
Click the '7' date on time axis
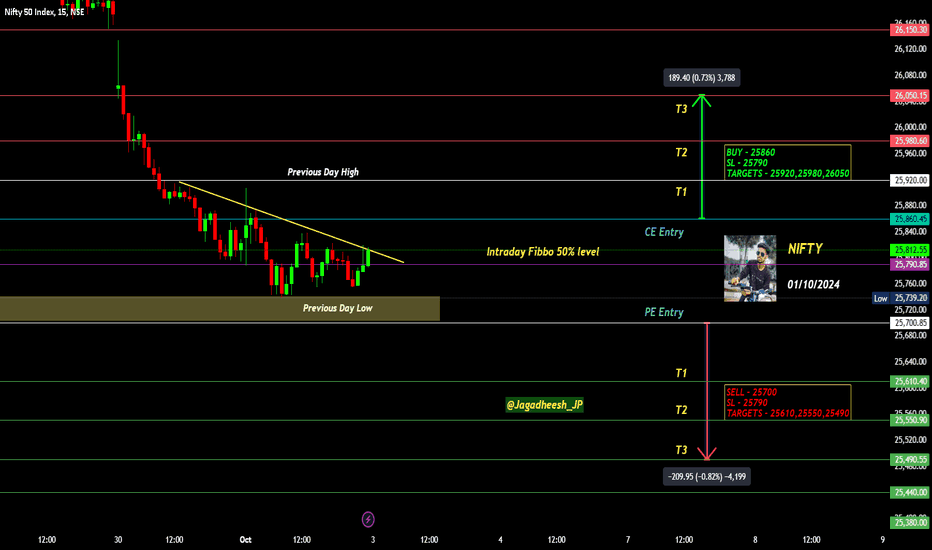pos(628,540)
